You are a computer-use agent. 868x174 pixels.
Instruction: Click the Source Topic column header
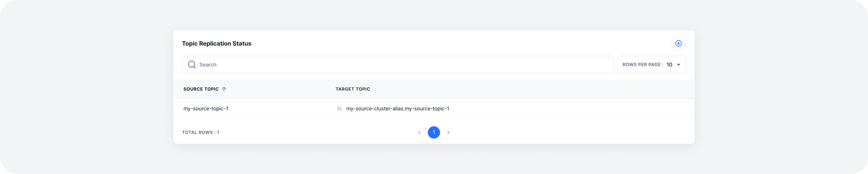(201, 89)
